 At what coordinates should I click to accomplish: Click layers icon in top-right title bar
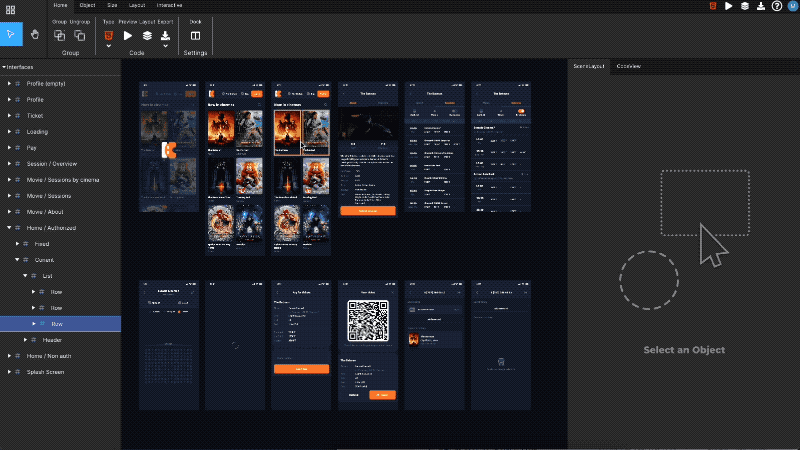745,6
